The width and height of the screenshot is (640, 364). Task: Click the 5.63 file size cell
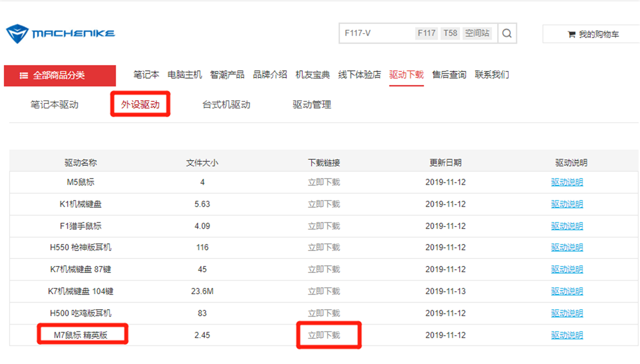point(202,204)
